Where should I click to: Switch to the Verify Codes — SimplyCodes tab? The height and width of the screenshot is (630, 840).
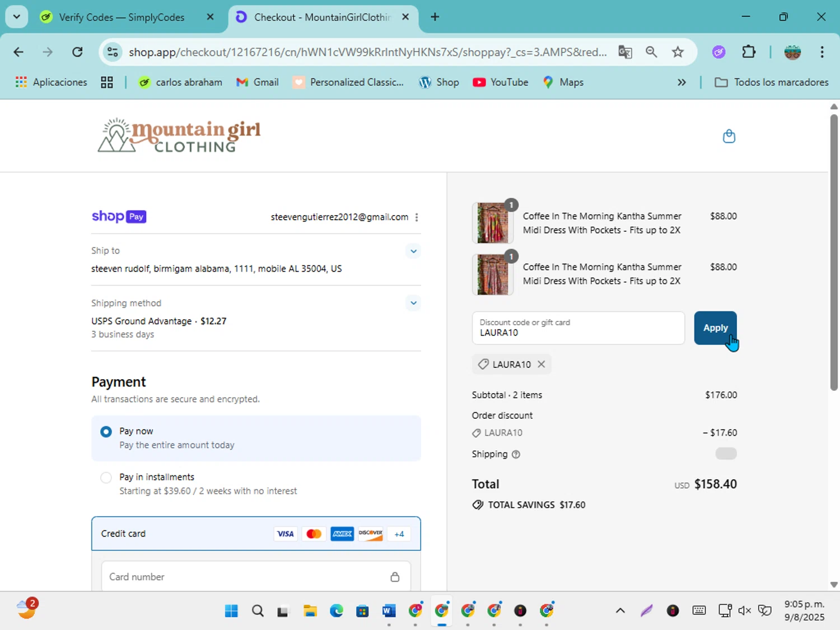(122, 17)
